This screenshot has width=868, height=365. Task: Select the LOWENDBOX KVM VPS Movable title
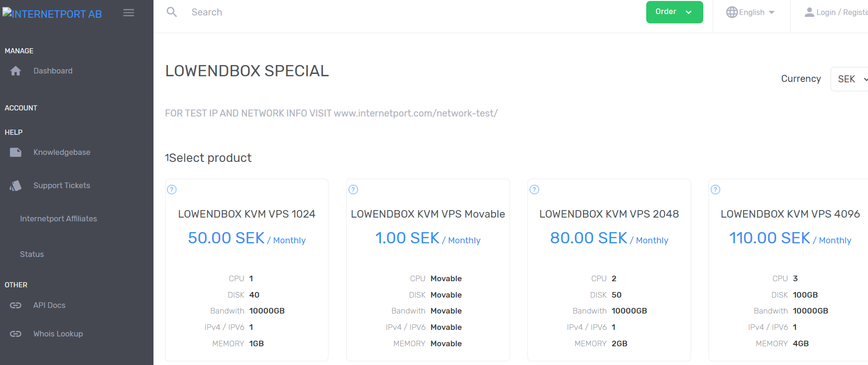428,214
